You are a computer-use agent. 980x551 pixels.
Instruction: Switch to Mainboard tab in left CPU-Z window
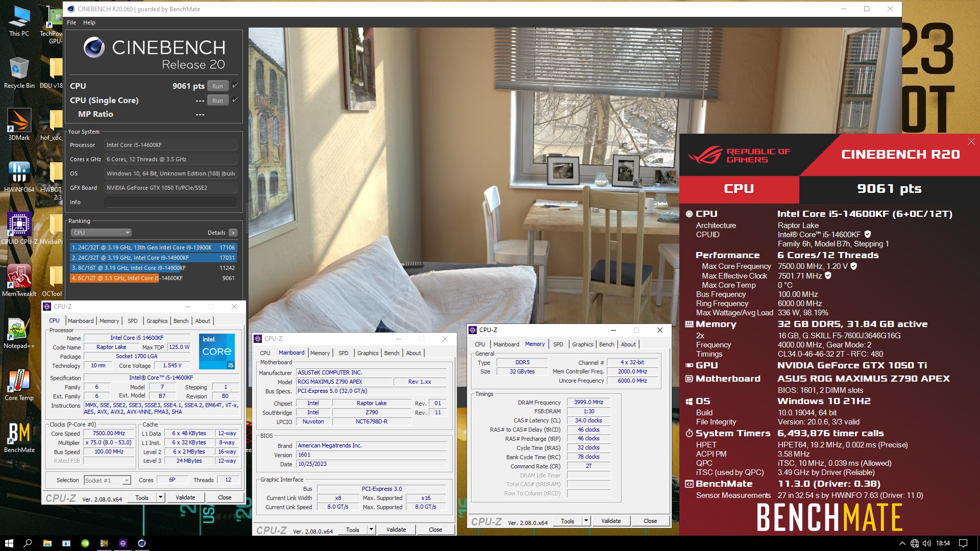pos(81,321)
